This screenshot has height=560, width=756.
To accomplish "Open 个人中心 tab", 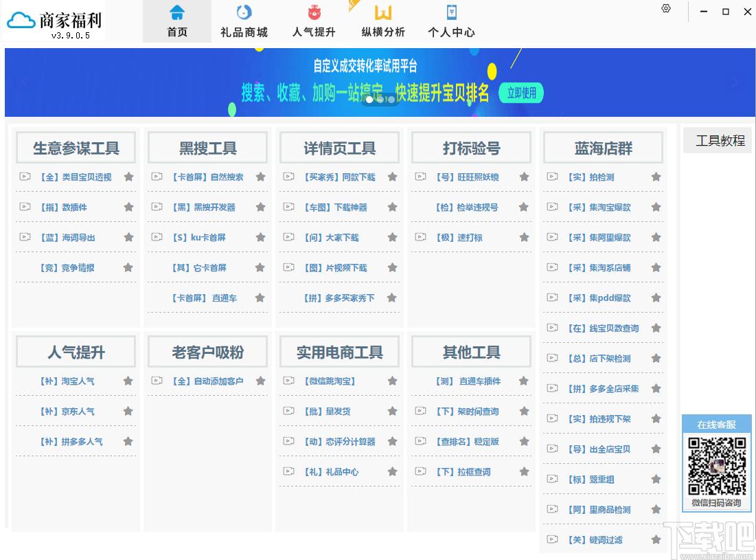I will coord(451,21).
